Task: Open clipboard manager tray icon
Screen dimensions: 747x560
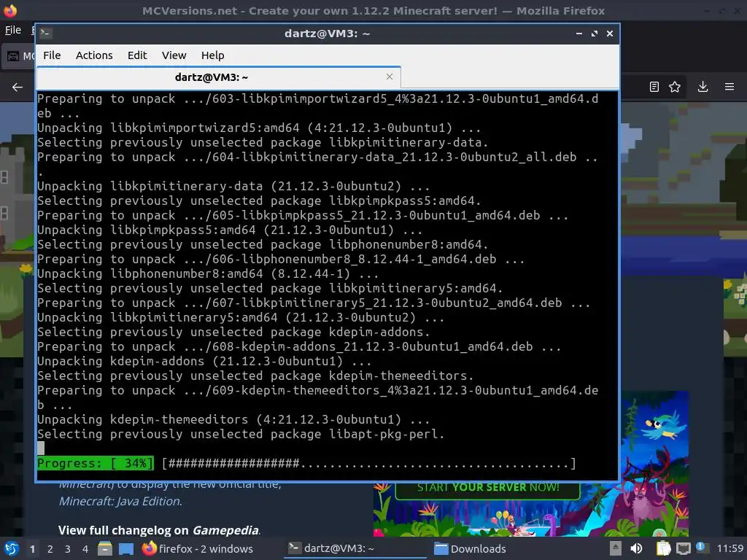Action: 663,549
